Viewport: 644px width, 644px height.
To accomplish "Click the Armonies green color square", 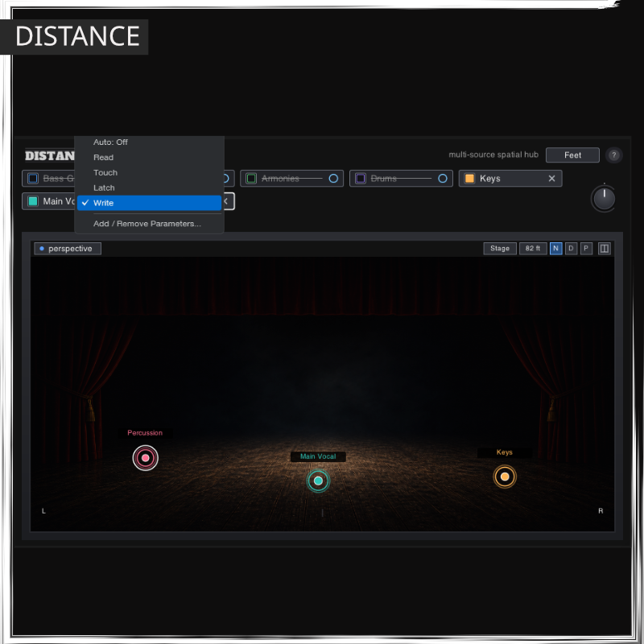I will click(x=251, y=178).
